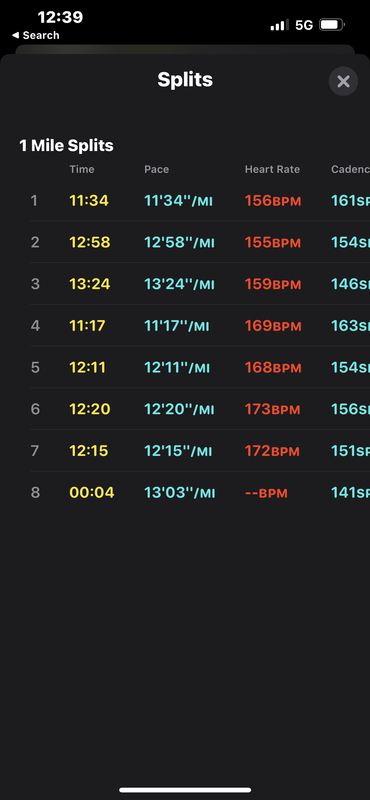Viewport: 370px width, 800px height.
Task: Tap the 12:39 clock in status bar
Action: [60, 17]
